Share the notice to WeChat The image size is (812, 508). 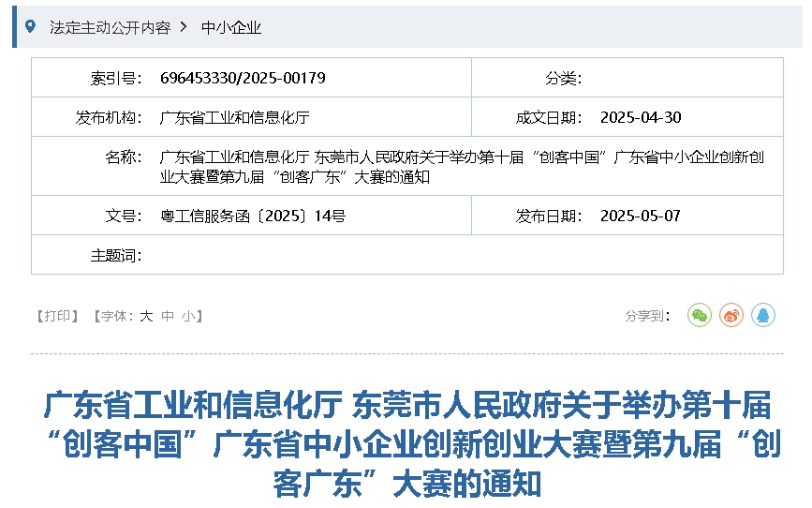699,316
